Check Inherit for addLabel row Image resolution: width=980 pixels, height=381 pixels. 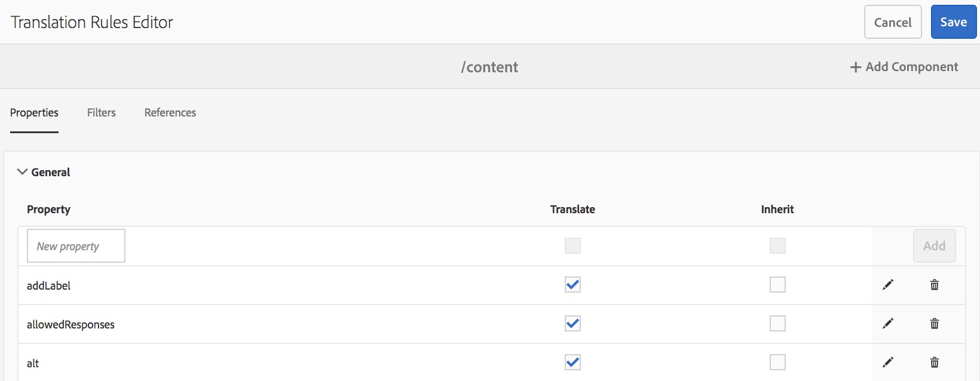tap(777, 285)
